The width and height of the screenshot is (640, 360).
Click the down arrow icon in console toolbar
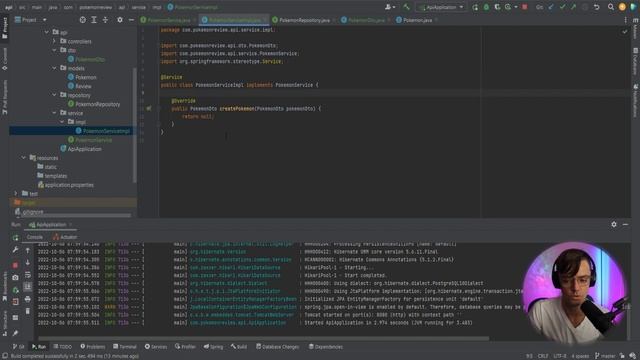click(x=27, y=262)
